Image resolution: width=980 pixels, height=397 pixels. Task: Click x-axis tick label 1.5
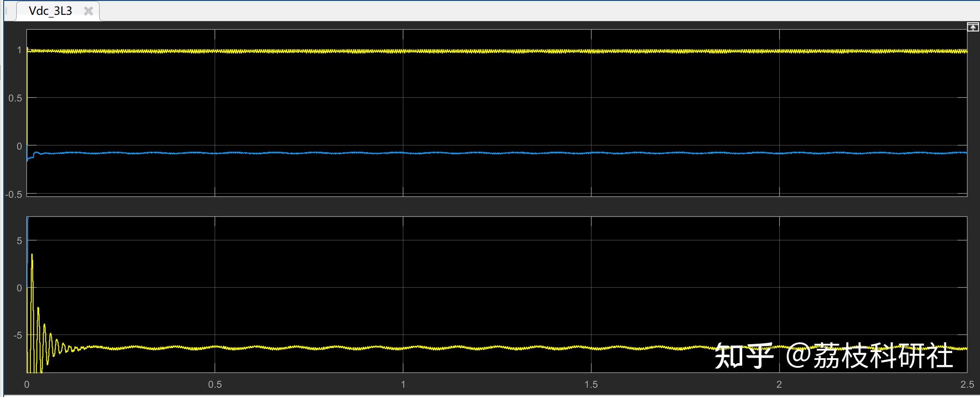(591, 384)
